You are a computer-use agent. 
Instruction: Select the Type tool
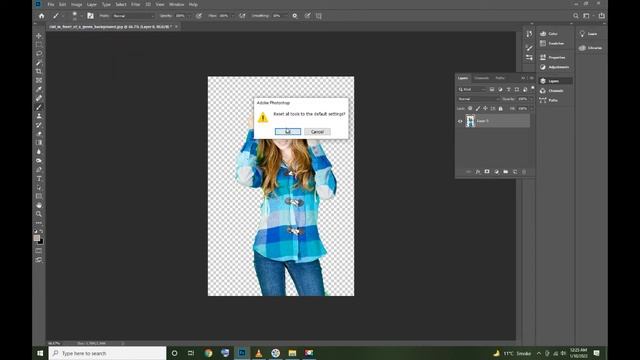tap(39, 178)
